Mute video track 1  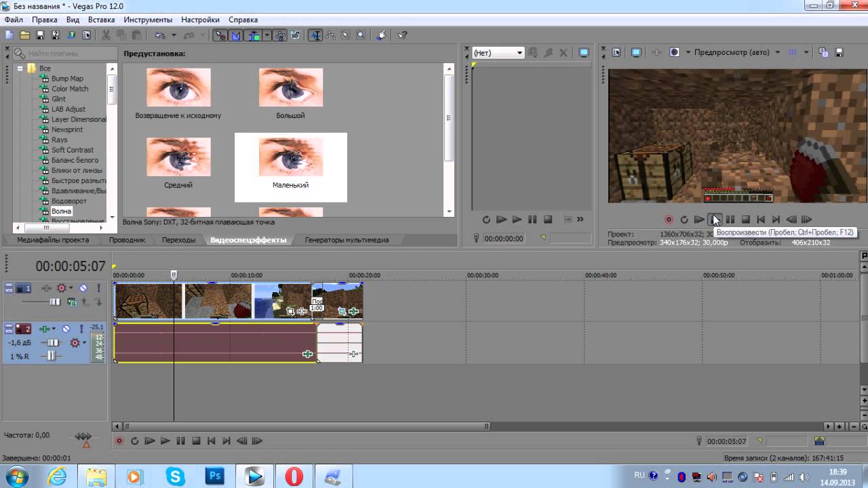point(83,288)
